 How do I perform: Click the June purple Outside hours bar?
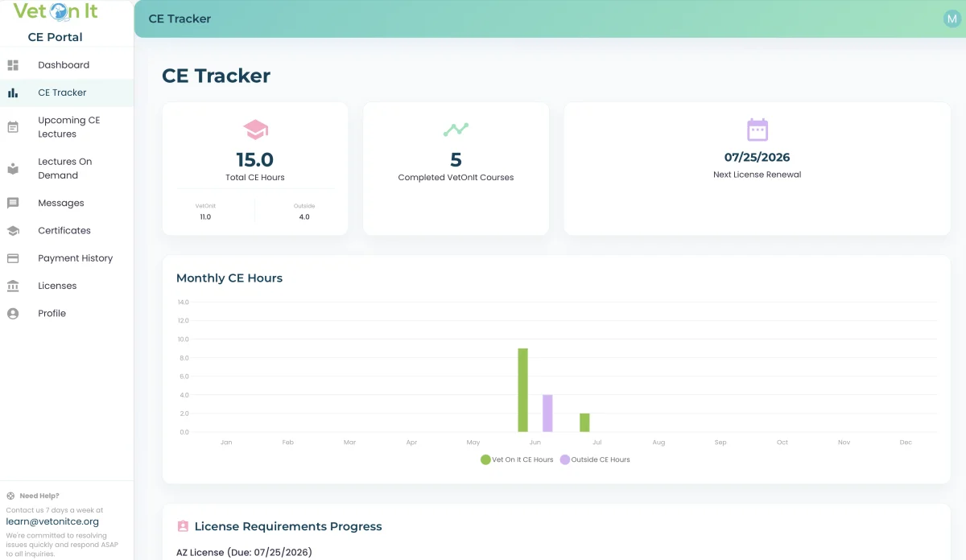click(x=547, y=414)
